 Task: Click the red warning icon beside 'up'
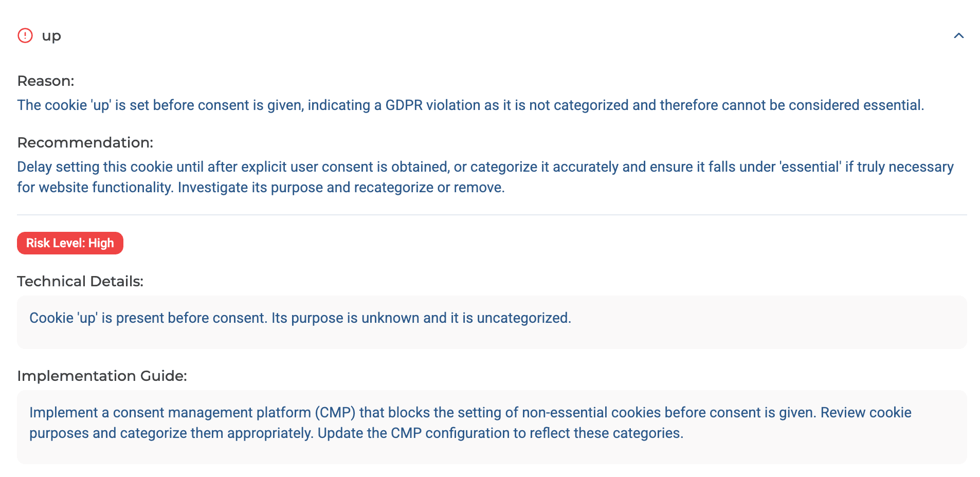[25, 35]
